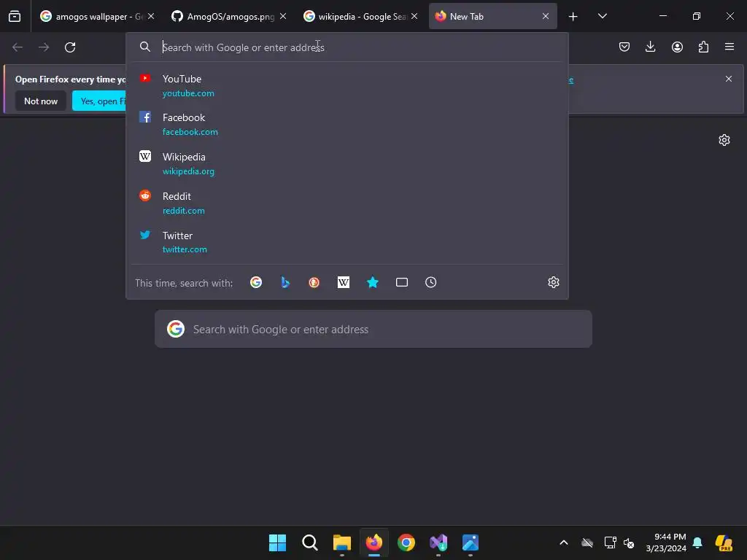Click the Yes, open Firefox button
Image resolution: width=747 pixels, height=560 pixels.
(x=99, y=101)
